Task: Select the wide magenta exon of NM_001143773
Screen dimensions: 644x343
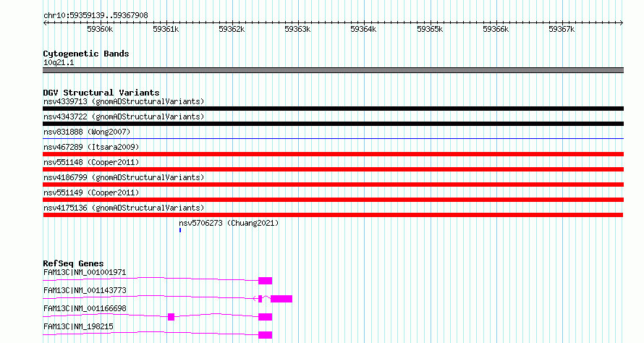Action: [281, 299]
